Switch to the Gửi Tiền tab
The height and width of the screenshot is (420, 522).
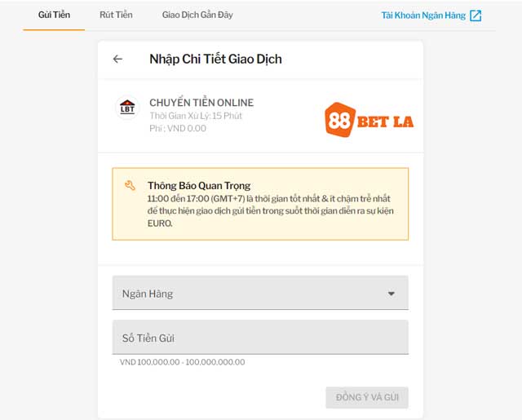pos(54,15)
